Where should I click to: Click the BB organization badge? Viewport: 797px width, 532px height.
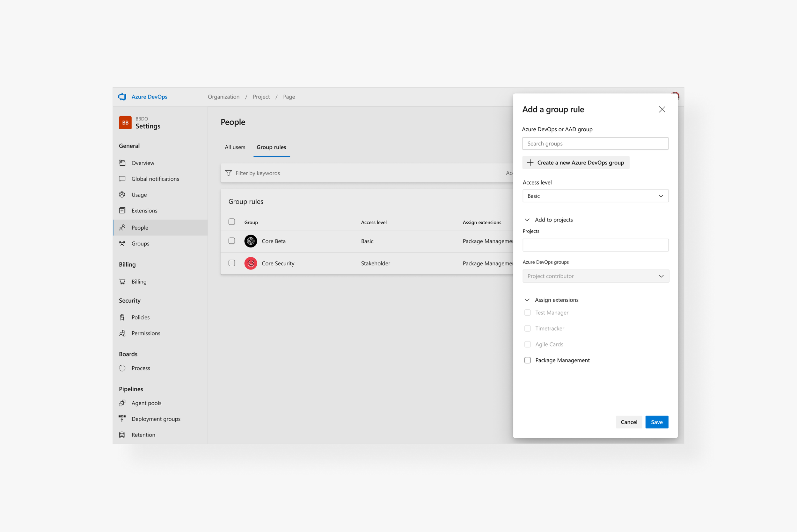[x=125, y=122]
